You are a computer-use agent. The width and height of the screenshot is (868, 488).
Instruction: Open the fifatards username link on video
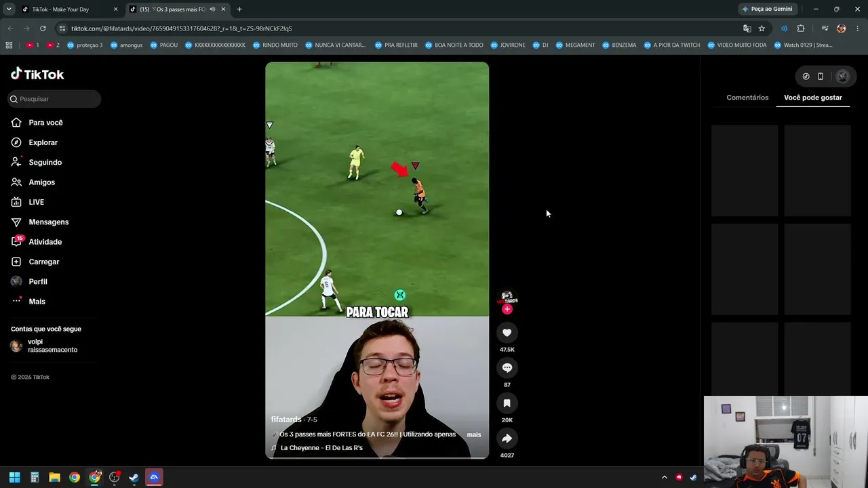pos(286,420)
